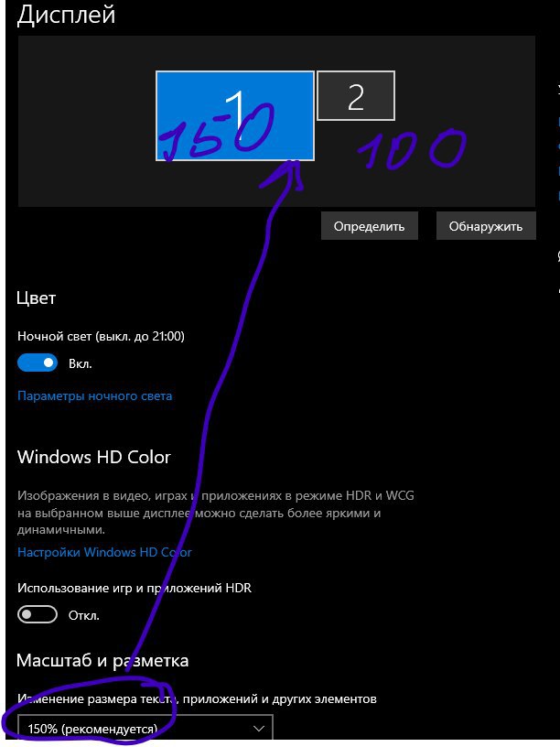Click the Ночной свет (выкл. до 21:00) label
560x747 pixels.
pos(101,336)
